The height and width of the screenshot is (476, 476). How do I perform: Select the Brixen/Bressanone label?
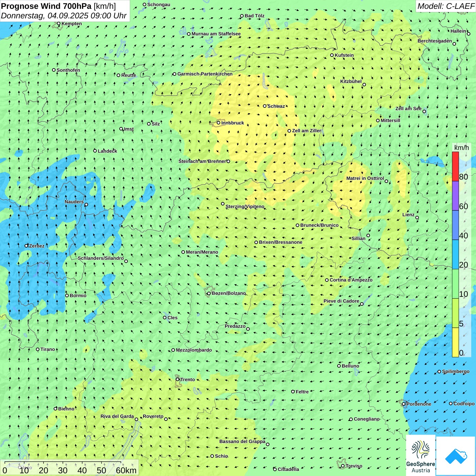tap(280, 242)
